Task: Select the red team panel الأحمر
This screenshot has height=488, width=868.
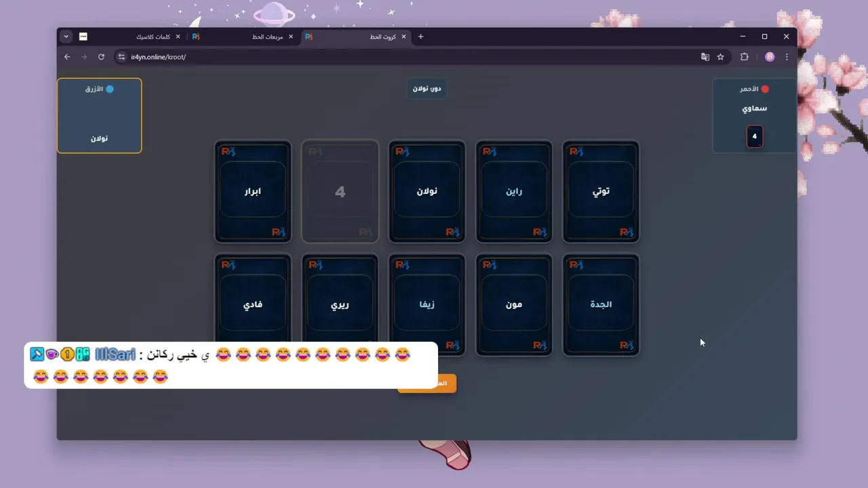Action: click(754, 115)
